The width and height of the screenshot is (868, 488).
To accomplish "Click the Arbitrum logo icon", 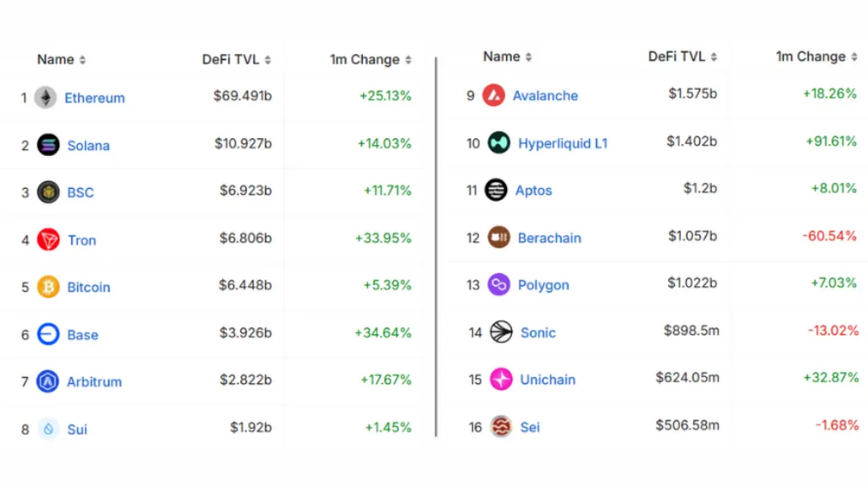I will [47, 381].
